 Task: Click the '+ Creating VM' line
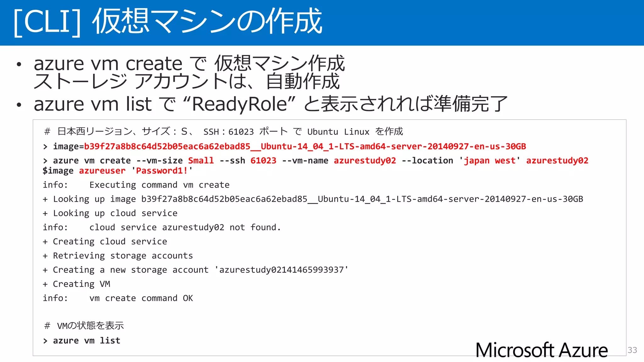tap(76, 284)
